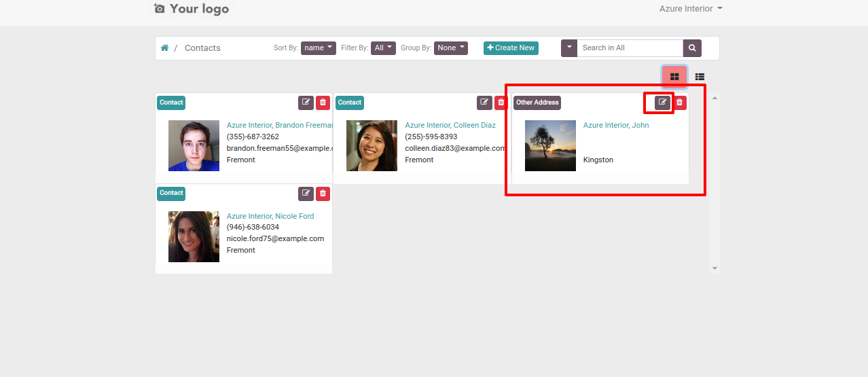Image resolution: width=868 pixels, height=377 pixels.
Task: Open the search field selector dropdown
Action: coord(569,48)
